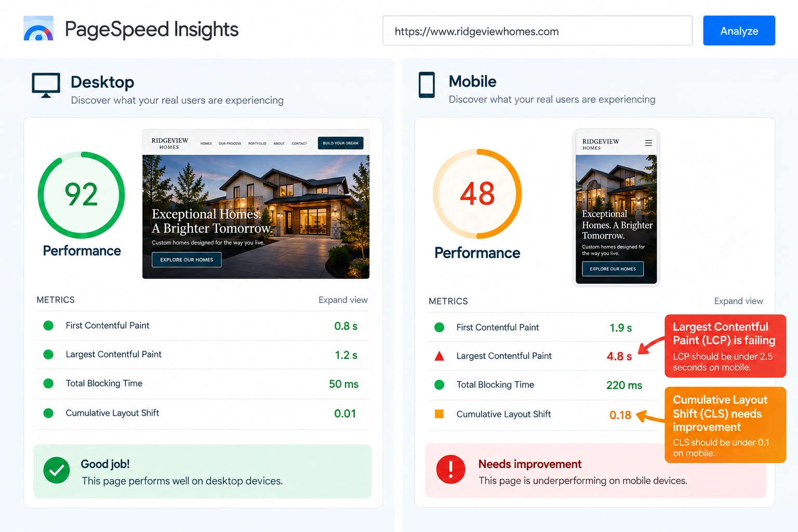The image size is (798, 532).
Task: Click the Needs improvement heading text
Action: coord(529,464)
